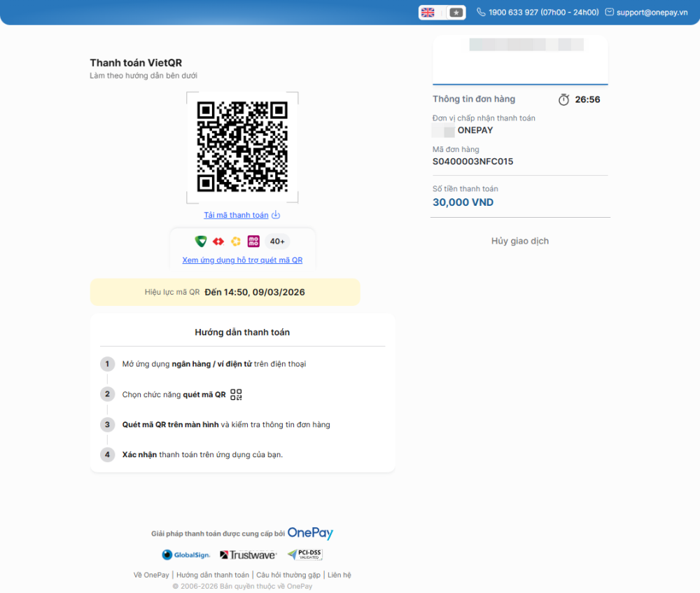Open Xem ứng dụng hỗ trợ quét mã QR
The image size is (700, 593).
tap(242, 260)
